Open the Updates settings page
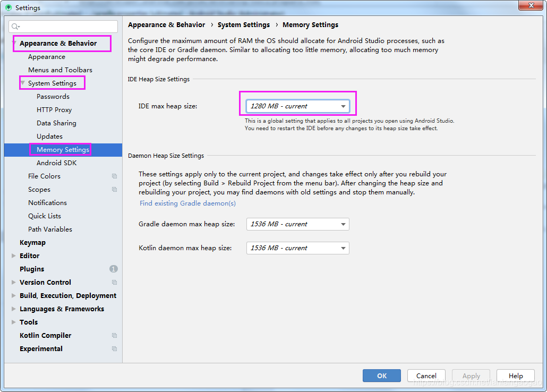 coord(49,136)
